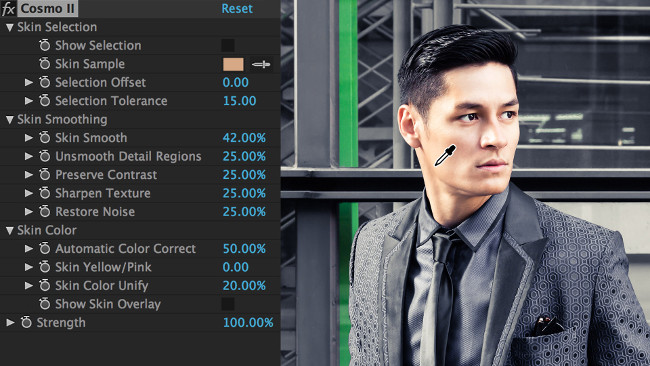Select the Cosmo II effect name
Image resolution: width=650 pixels, height=366 pixels.
tap(47, 8)
